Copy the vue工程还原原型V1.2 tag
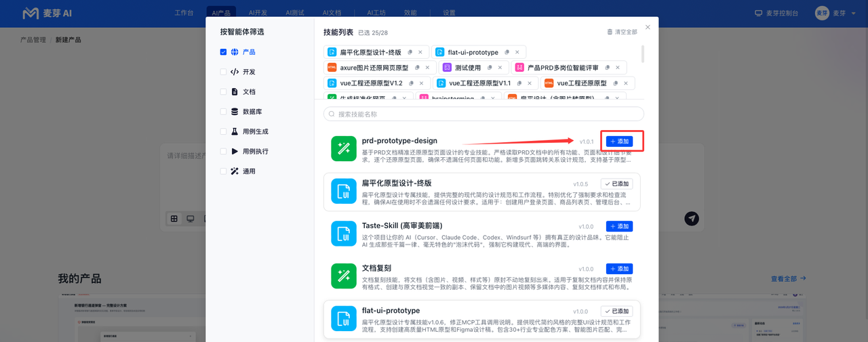Viewport: 868px width, 342px height. click(x=412, y=83)
